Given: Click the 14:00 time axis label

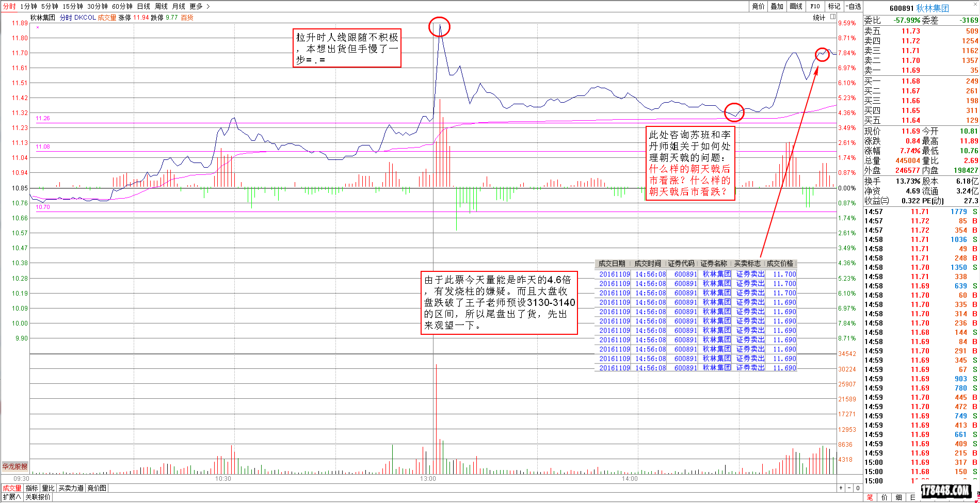Looking at the screenshot, I should click(630, 479).
